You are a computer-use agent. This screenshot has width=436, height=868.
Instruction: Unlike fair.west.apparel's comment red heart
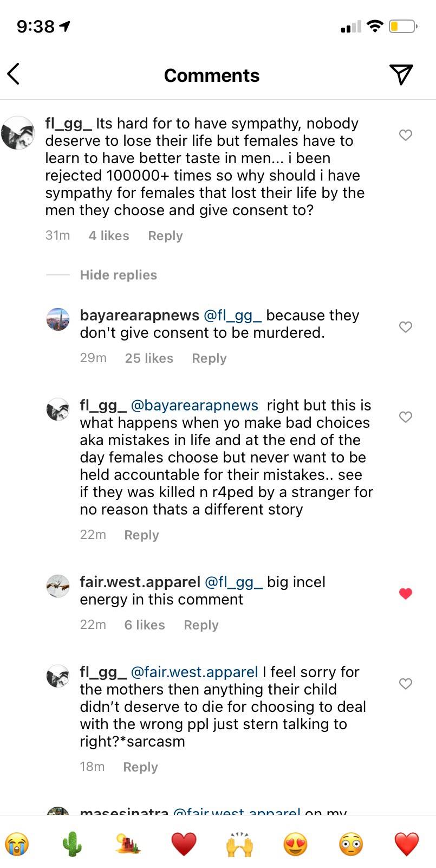[x=406, y=594]
